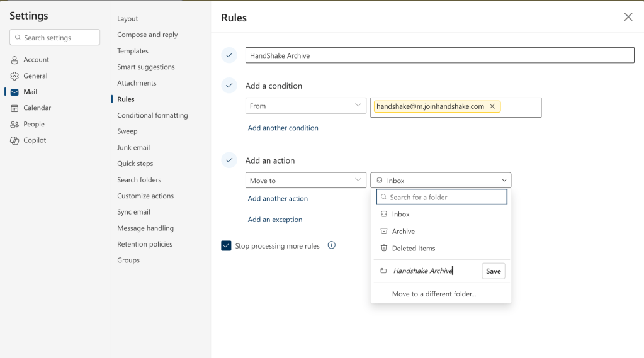Close the Rules settings dialog
The image size is (644, 358).
point(628,17)
